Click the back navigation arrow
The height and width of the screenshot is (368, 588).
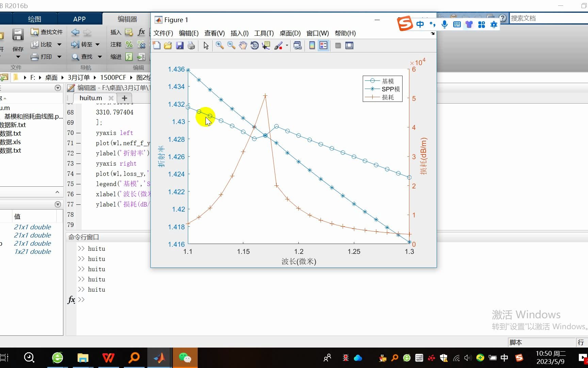(75, 32)
